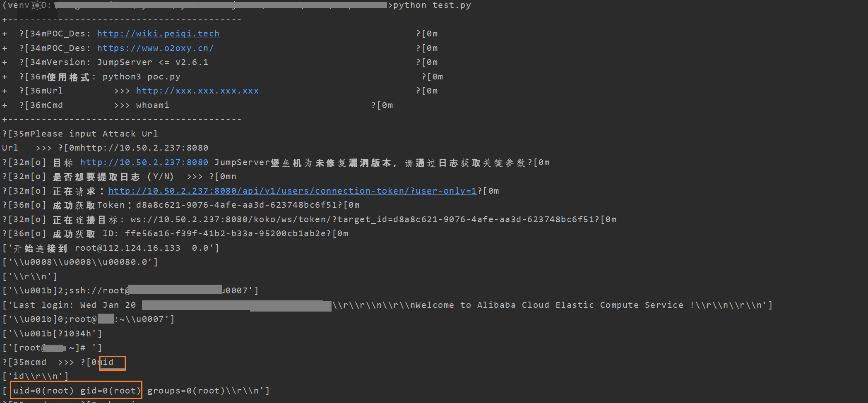Click 'Welcome to Alibaba Cloud Elastic Compute Service' text
Viewport: 868px width, 403px height.
click(549, 305)
